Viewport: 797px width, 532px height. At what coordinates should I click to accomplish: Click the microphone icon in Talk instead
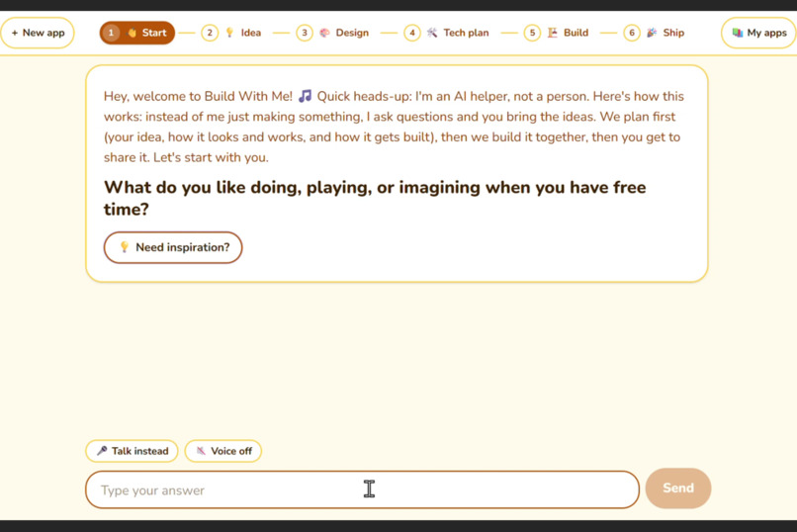[x=102, y=451]
